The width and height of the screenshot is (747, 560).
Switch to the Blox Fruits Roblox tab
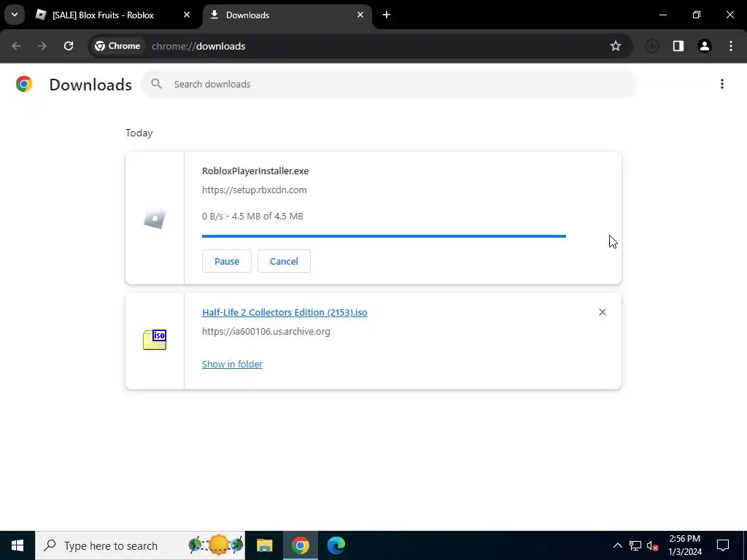[x=112, y=15]
